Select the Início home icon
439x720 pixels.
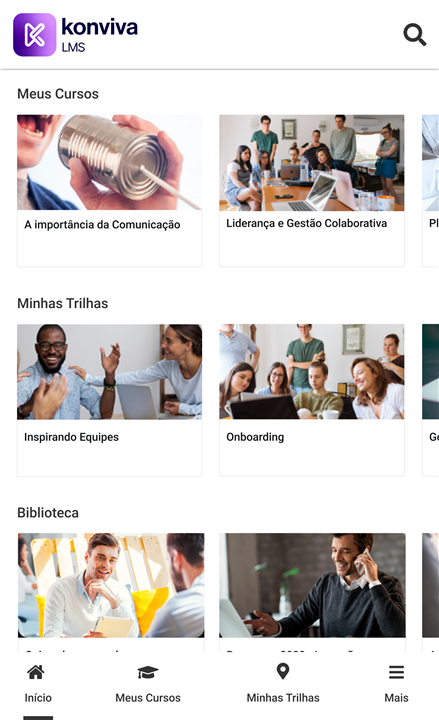pyautogui.click(x=36, y=672)
